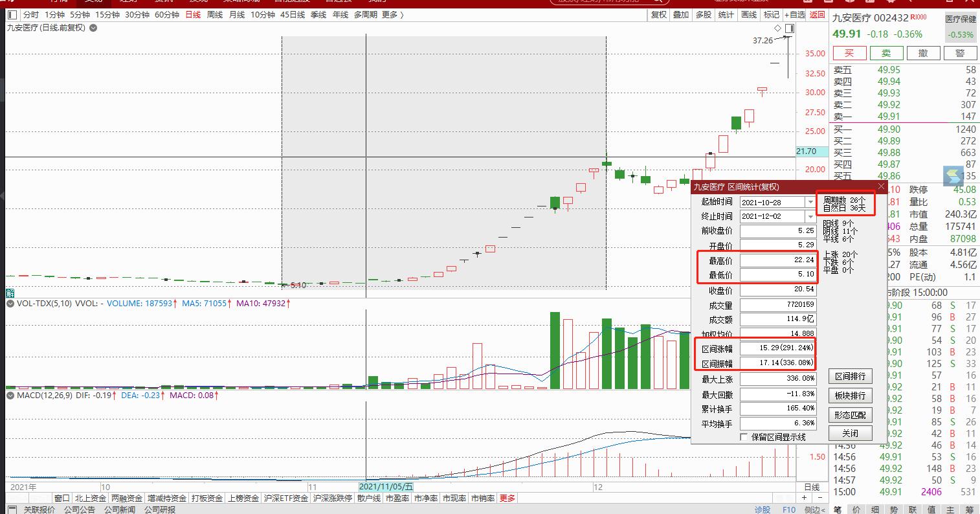The image size is (980, 514).
Task: Open the 沪深ETF资金 indicator tab
Action: 285,498
